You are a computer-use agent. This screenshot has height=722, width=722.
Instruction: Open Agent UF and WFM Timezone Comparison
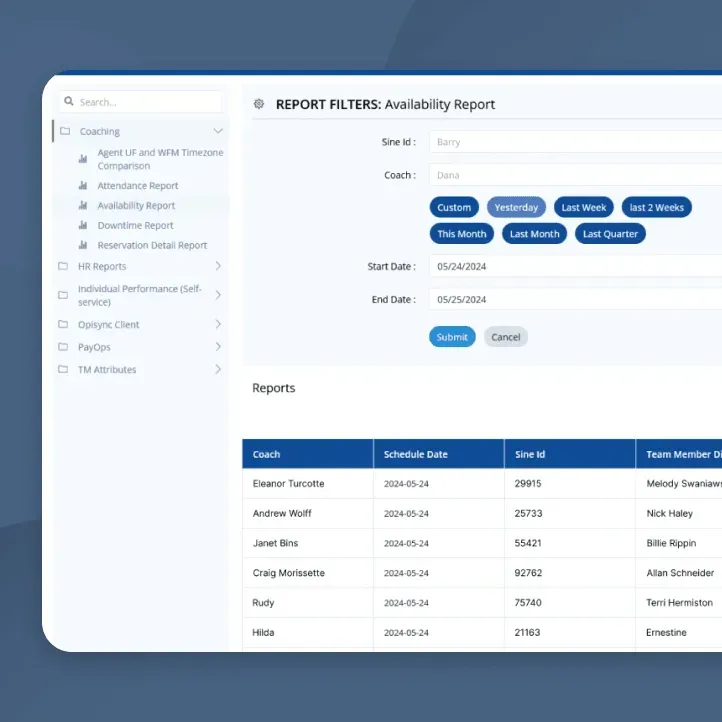[x=160, y=159]
